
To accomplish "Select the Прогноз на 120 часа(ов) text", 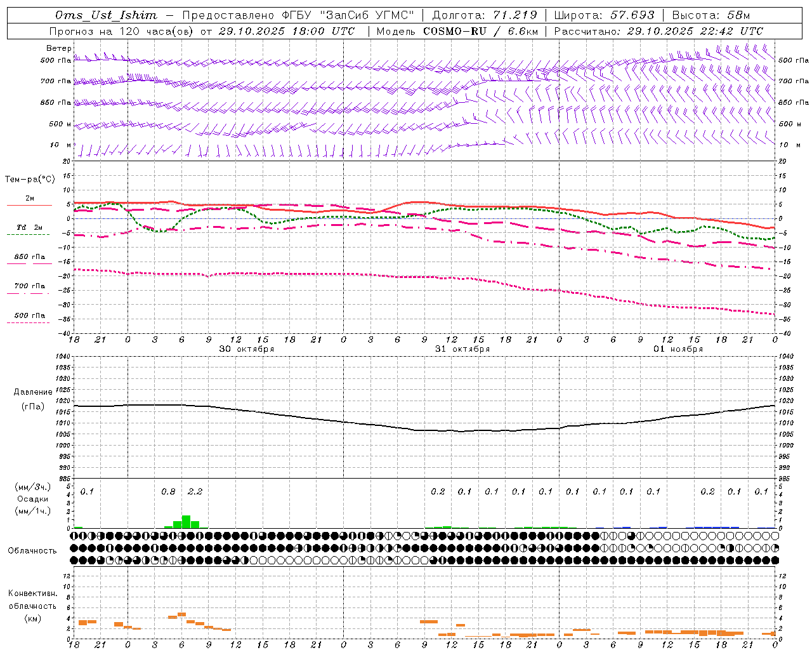I will click(122, 31).
